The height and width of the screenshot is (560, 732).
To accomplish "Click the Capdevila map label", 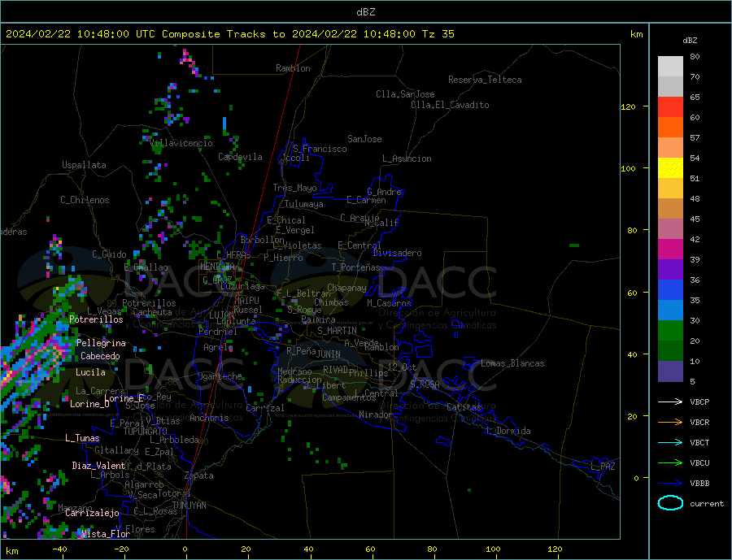I will pyautogui.click(x=240, y=157).
